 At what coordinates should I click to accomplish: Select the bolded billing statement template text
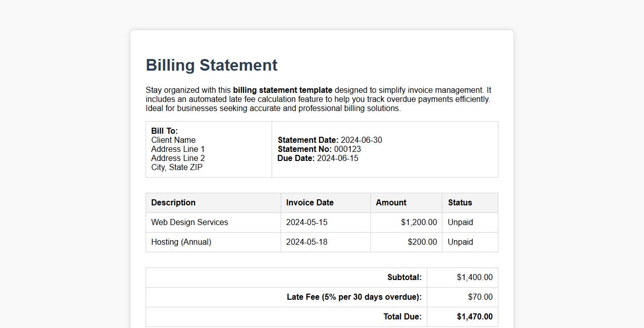282,90
